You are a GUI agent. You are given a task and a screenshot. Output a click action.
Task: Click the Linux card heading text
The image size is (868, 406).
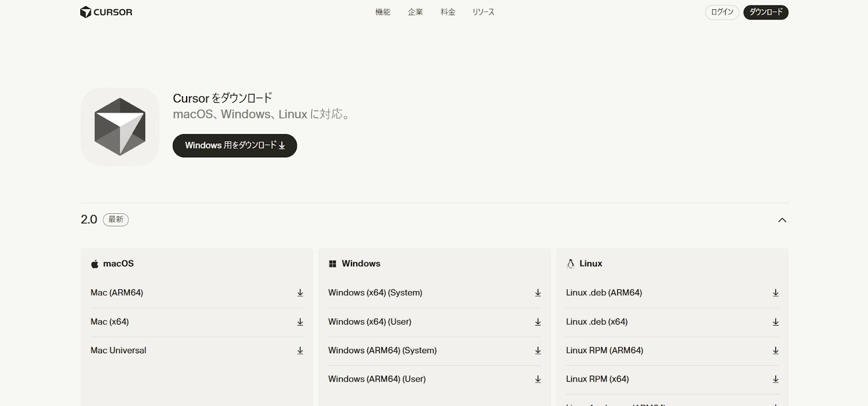[591, 264]
